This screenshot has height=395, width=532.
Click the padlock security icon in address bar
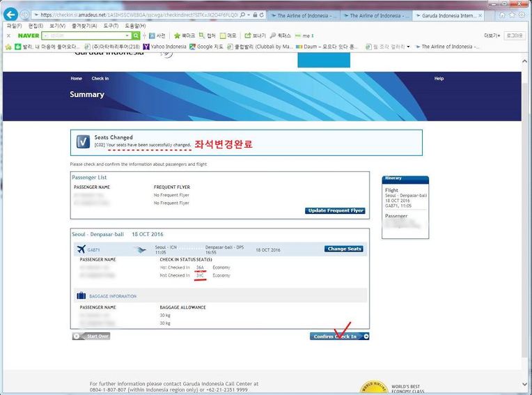(255, 15)
